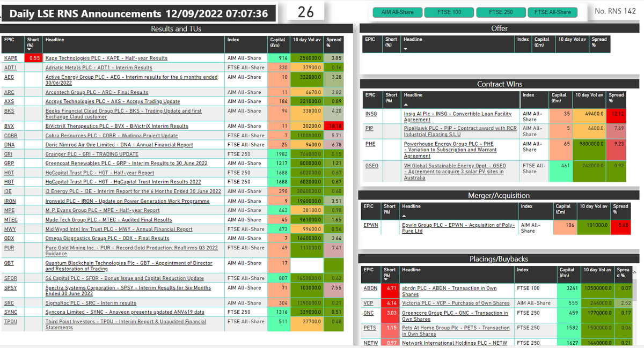Screen dimensions: 644x348
Task: Open BiVictriX Interim Results headline
Action: click(116, 126)
